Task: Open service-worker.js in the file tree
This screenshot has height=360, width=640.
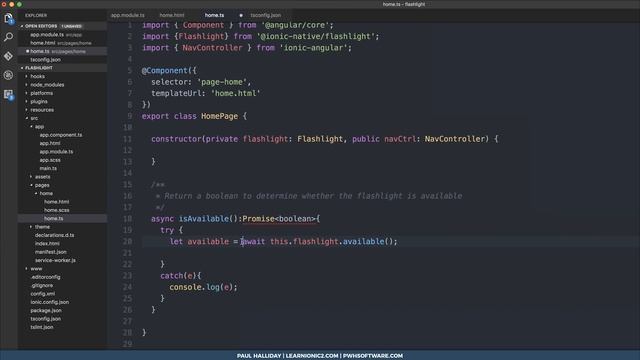Action: (x=55, y=260)
